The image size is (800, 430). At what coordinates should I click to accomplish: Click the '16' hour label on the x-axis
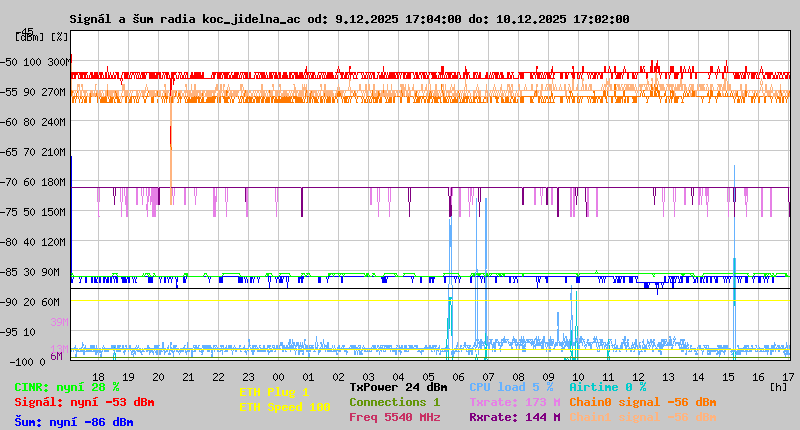pyautogui.click(x=759, y=377)
